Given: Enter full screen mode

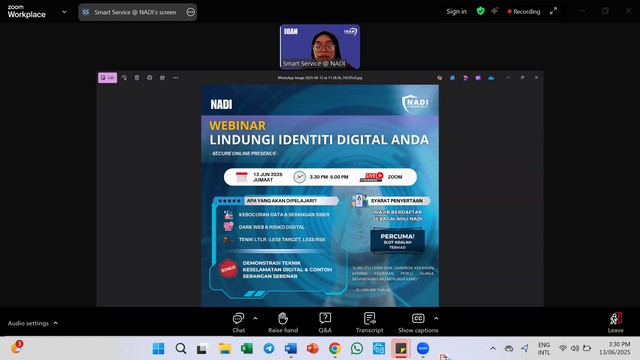Looking at the screenshot, I should click(553, 11).
